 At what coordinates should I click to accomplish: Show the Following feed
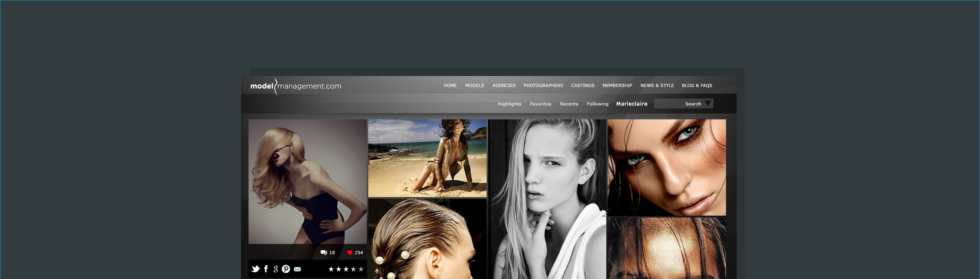597,104
